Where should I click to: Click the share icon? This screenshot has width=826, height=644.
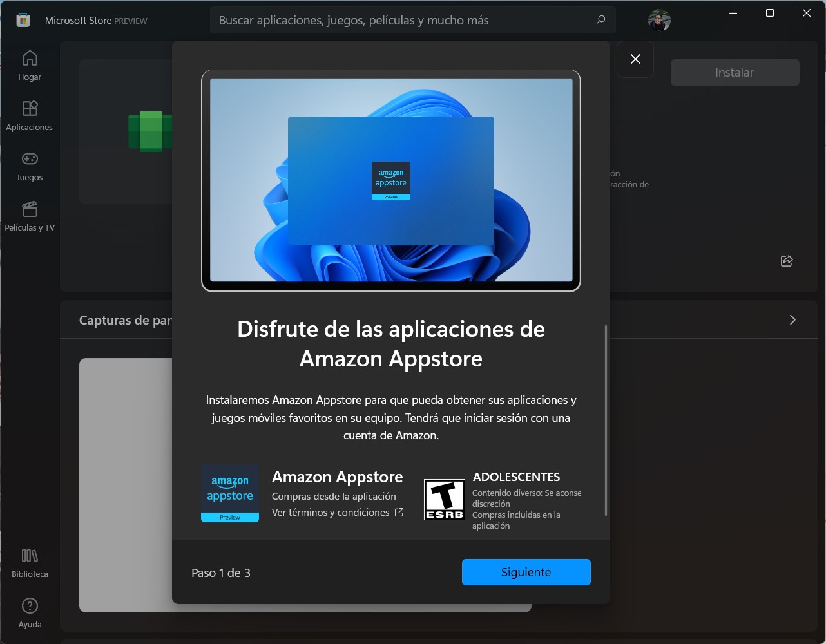pos(787,261)
